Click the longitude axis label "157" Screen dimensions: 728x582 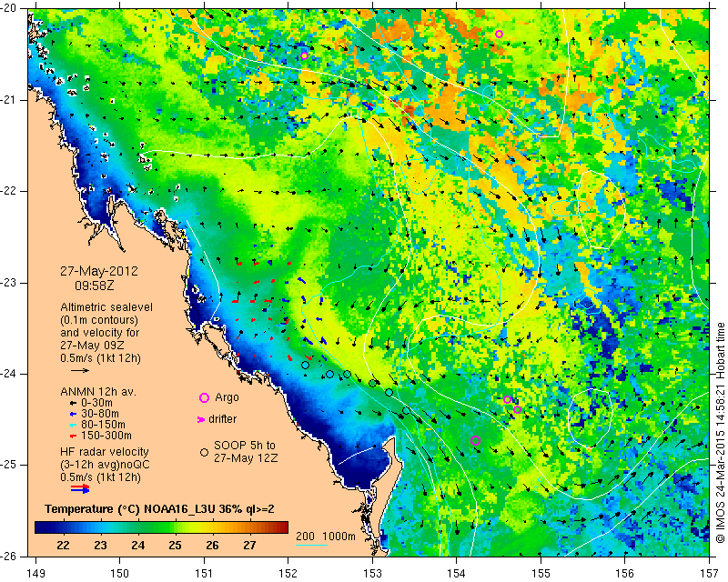(x=710, y=574)
